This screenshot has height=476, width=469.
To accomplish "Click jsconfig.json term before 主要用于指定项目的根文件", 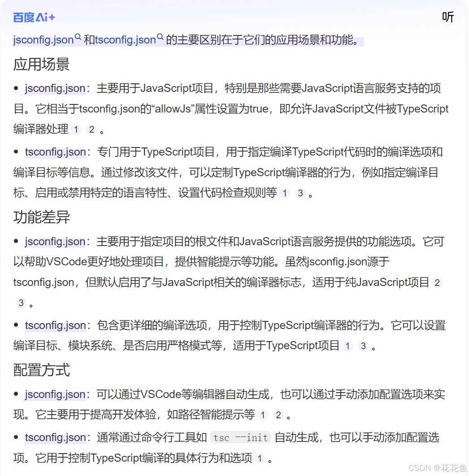I will [x=55, y=242].
